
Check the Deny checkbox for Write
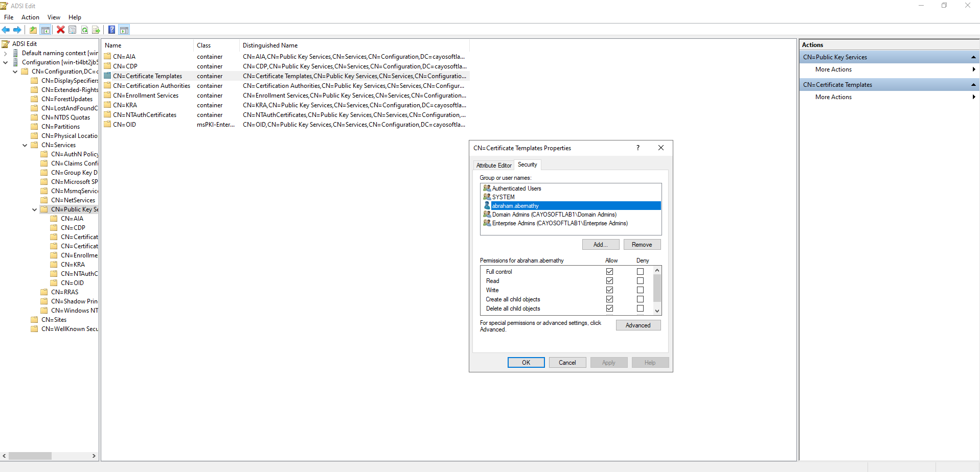click(x=640, y=290)
